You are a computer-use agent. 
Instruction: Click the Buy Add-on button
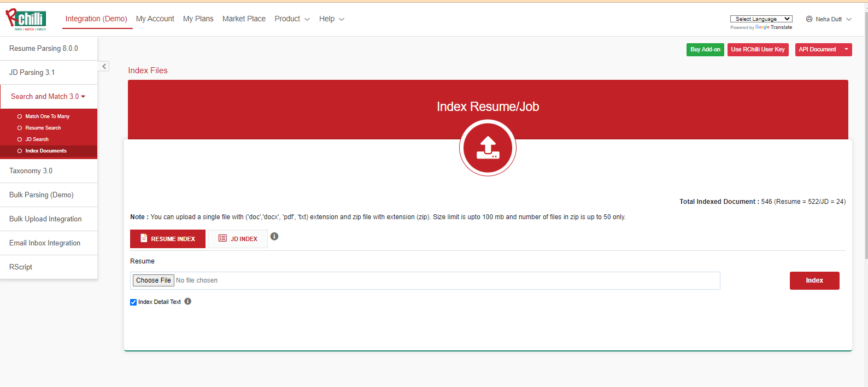pos(705,49)
